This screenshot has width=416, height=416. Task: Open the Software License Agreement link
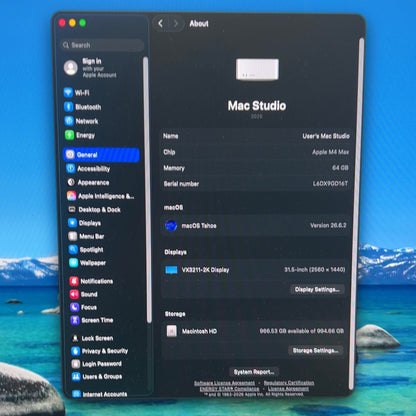(224, 383)
